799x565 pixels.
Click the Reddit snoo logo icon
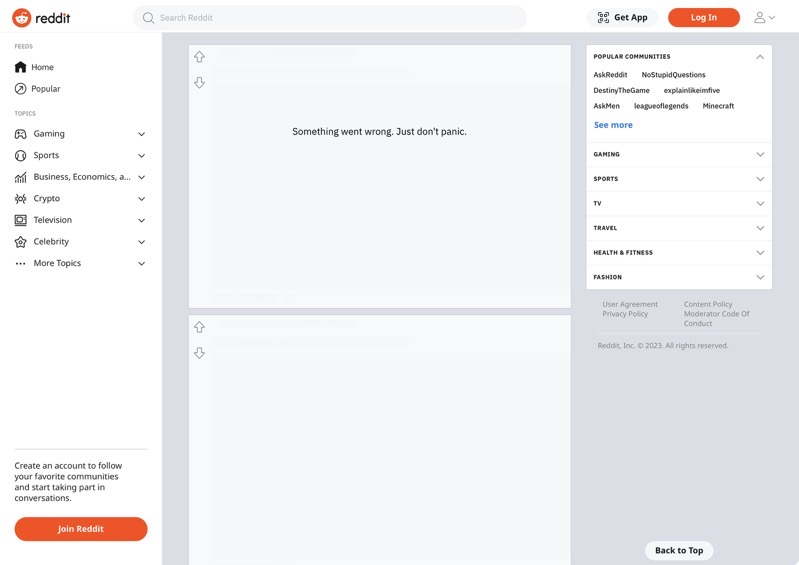tap(21, 18)
